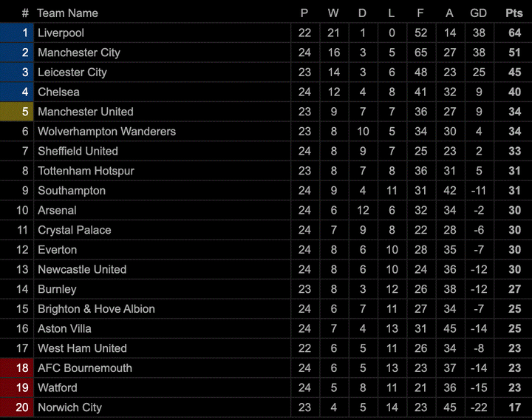Image resolution: width=532 pixels, height=420 pixels.
Task: Select Tottenham Hotspur team name
Action: pos(86,171)
